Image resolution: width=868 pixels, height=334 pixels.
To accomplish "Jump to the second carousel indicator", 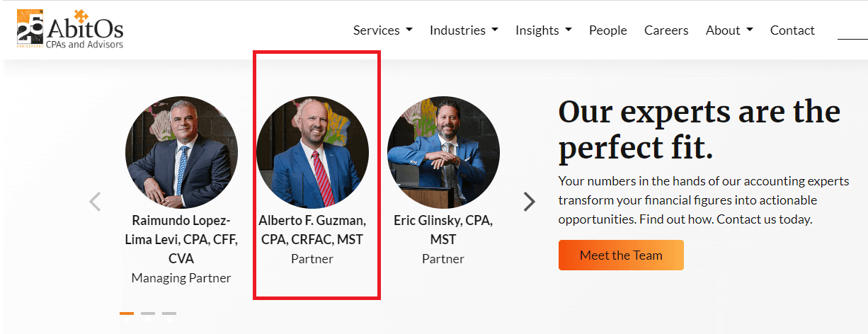I will coord(148,313).
